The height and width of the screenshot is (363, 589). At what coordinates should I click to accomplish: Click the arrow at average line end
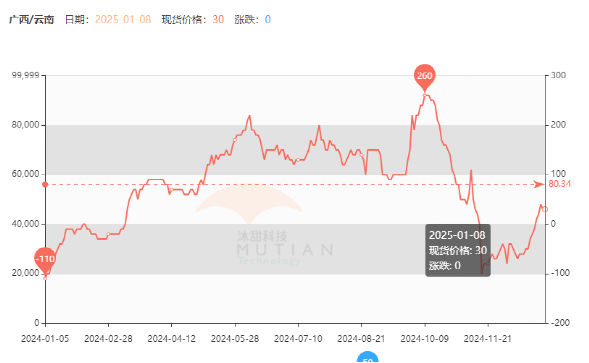[x=539, y=185]
